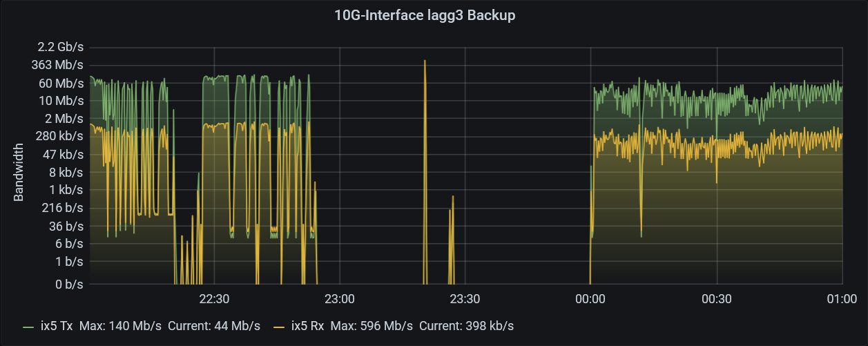Click the 23:30 time axis label

coord(465,298)
